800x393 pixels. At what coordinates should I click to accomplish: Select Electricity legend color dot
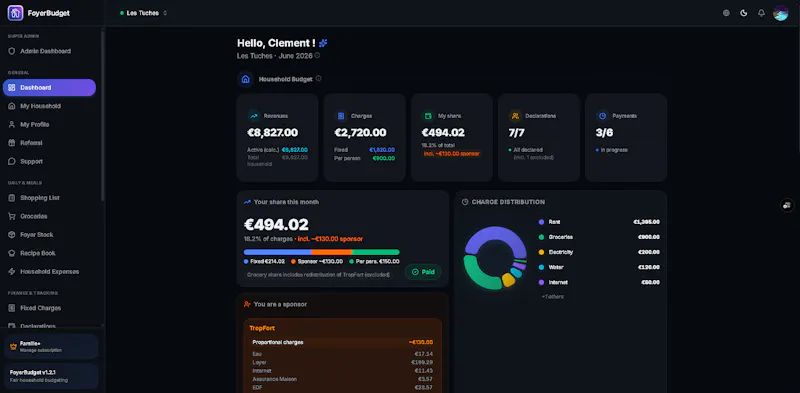(541, 252)
